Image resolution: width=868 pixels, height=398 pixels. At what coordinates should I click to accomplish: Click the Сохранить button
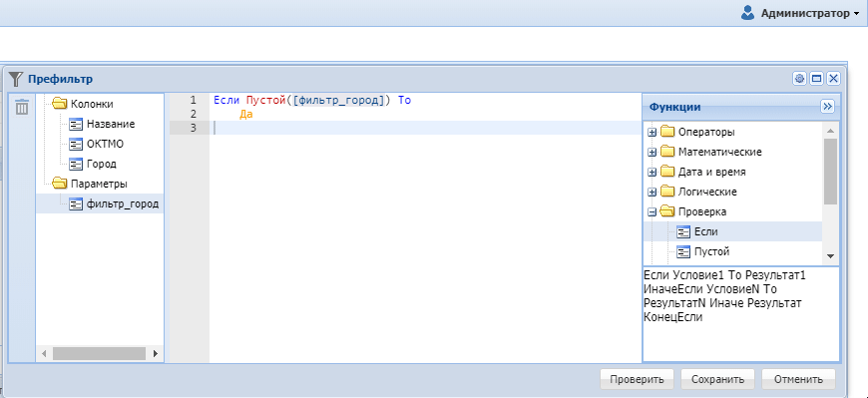coord(717,380)
